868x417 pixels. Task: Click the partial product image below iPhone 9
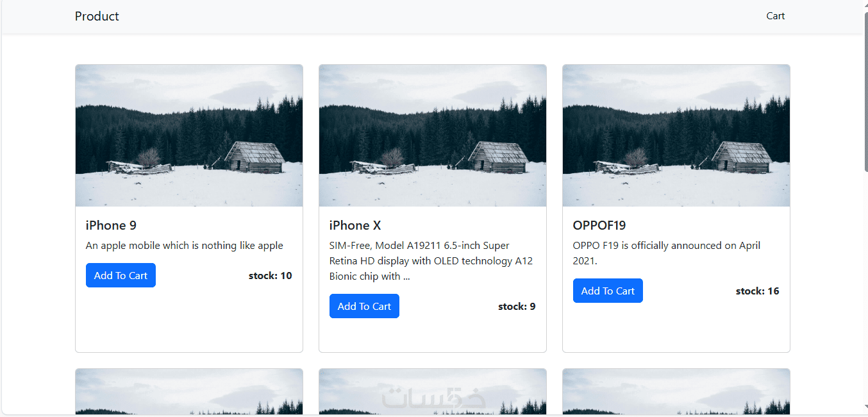pyautogui.click(x=189, y=391)
